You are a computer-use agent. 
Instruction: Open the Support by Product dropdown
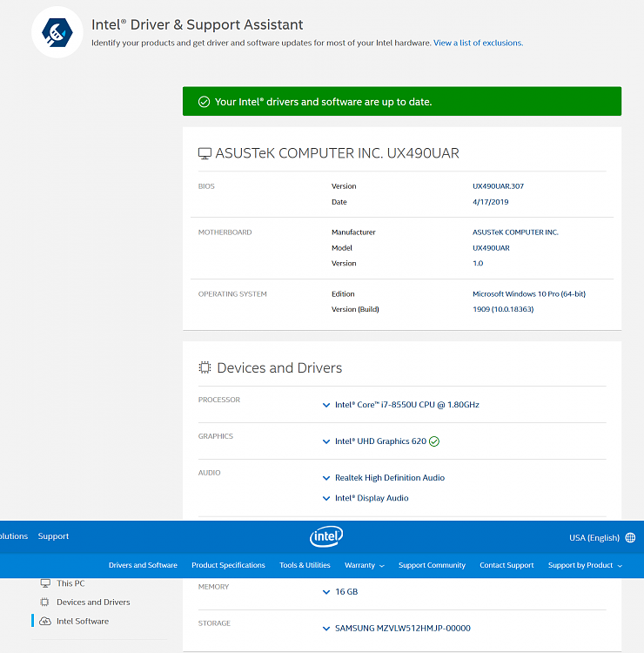[x=585, y=565]
